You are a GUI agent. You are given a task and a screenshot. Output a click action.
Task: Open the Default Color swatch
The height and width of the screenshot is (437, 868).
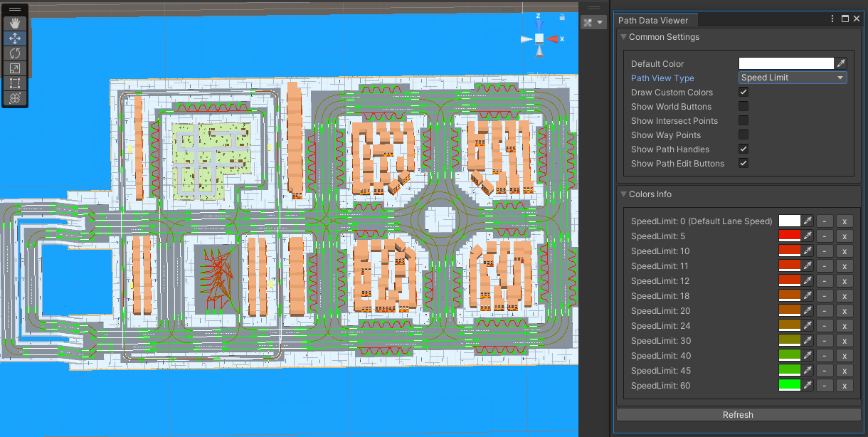pyautogui.click(x=786, y=63)
